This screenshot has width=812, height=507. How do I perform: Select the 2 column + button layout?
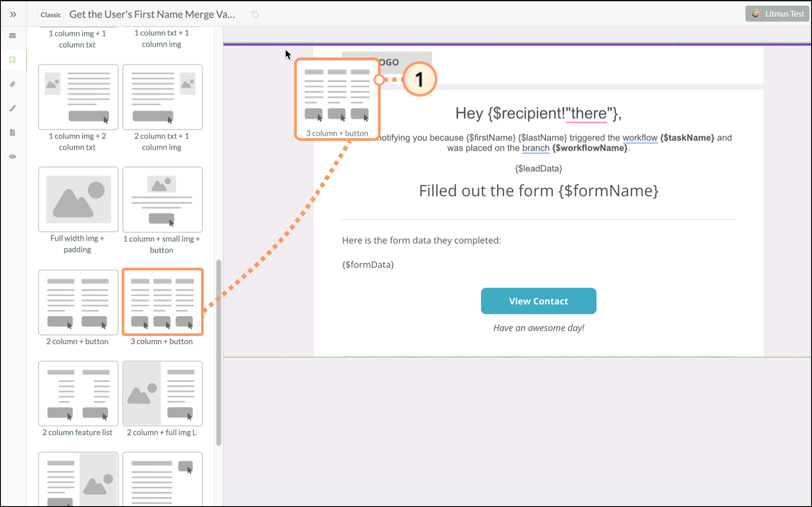click(x=78, y=302)
